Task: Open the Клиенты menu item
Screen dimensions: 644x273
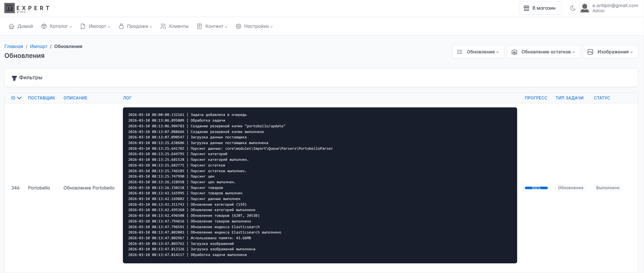Action: tap(174, 26)
